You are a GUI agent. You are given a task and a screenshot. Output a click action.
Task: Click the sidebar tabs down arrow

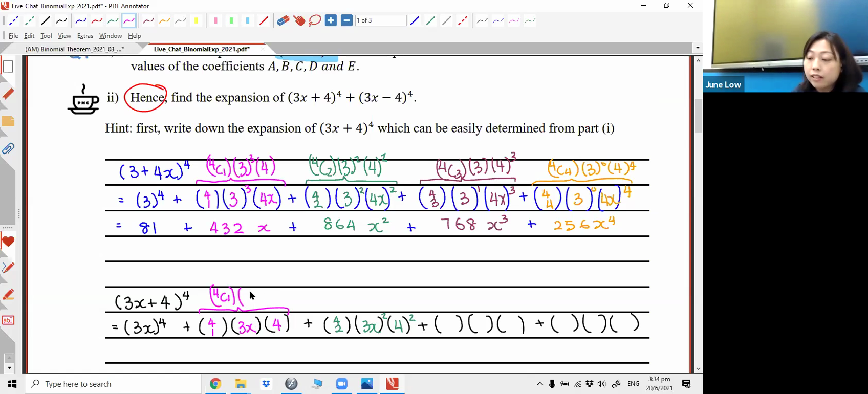pyautogui.click(x=9, y=368)
